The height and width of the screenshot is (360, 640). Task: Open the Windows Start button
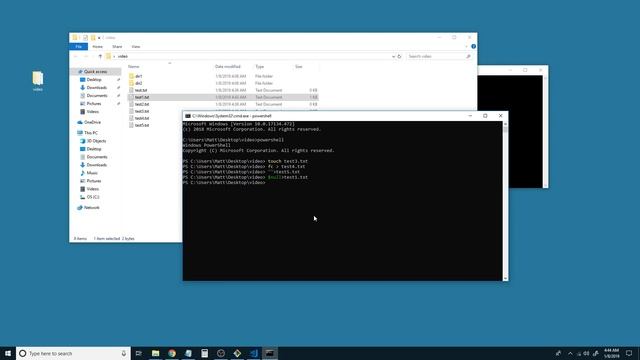(8, 353)
